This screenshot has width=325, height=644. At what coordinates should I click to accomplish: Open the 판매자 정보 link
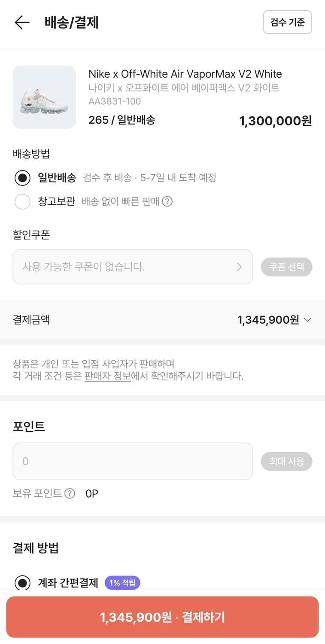[x=107, y=377]
